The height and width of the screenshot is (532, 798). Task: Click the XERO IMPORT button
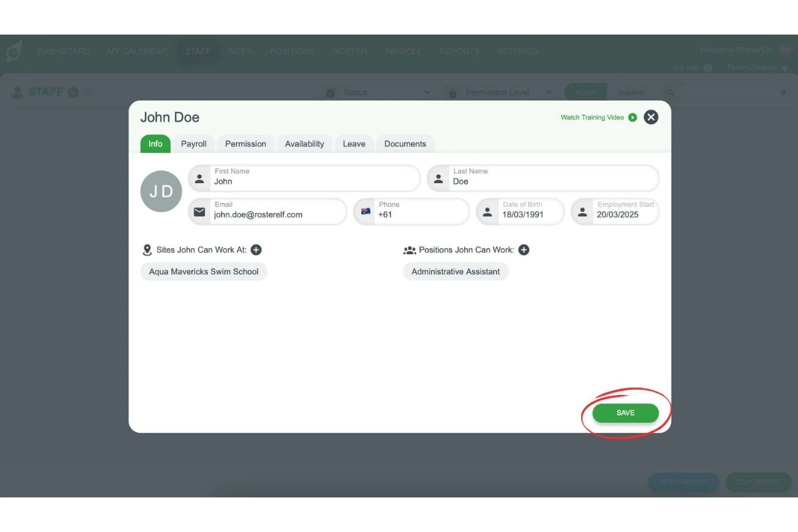click(684, 482)
